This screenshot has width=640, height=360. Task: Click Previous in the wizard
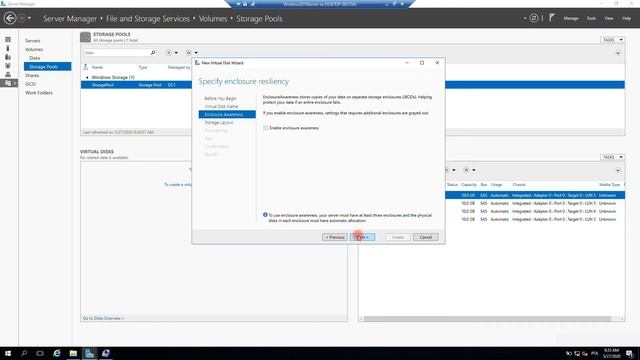(x=335, y=237)
